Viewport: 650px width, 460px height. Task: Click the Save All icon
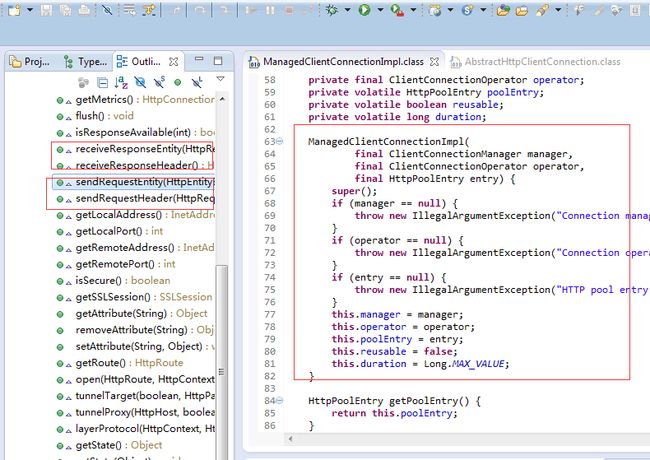pyautogui.click(x=65, y=10)
